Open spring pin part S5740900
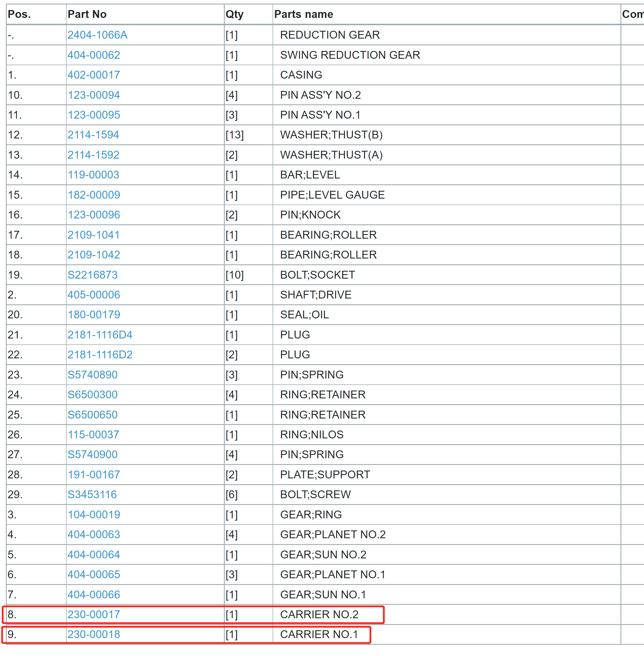 tap(92, 455)
